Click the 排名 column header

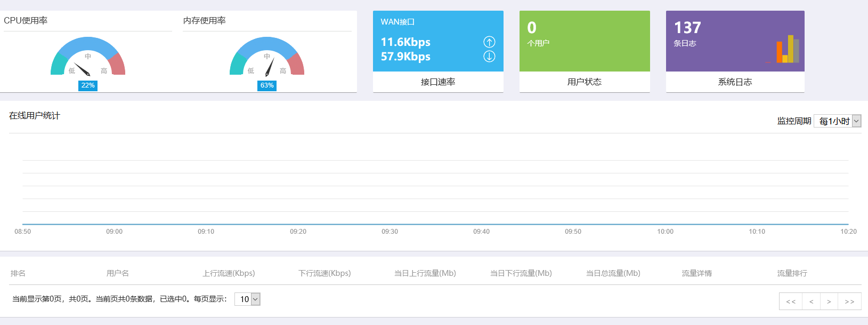coord(18,273)
